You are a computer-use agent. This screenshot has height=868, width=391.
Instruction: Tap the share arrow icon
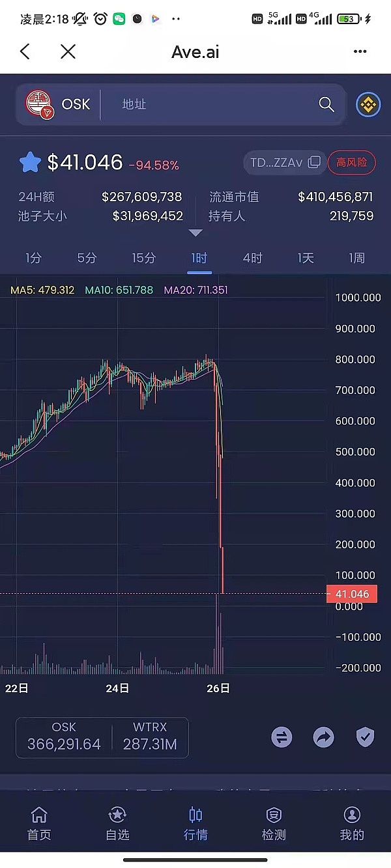click(323, 737)
